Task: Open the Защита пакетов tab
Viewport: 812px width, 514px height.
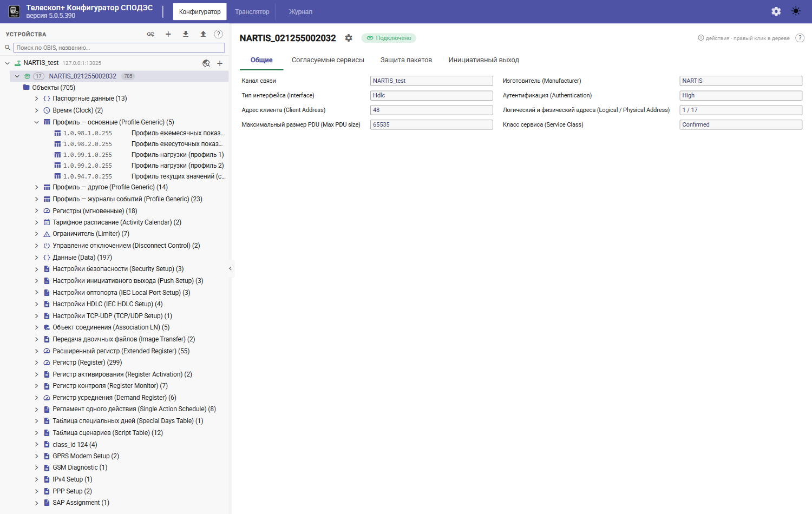Action: point(406,60)
